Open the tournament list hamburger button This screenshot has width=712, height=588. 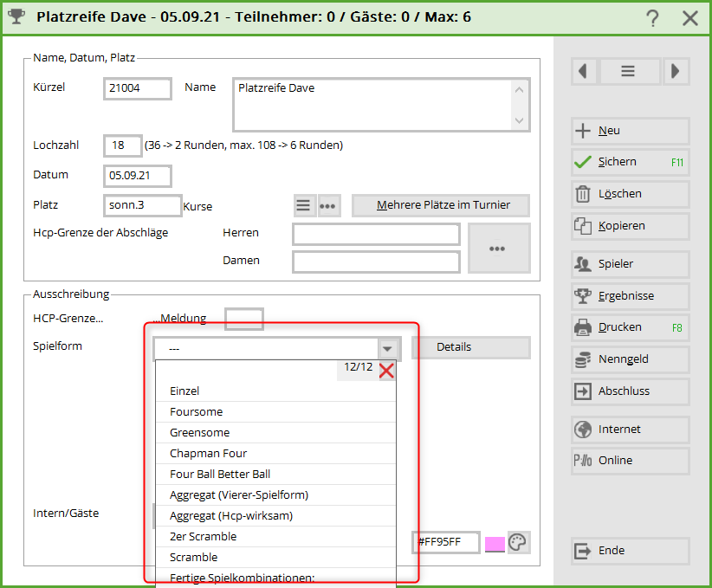click(x=629, y=71)
